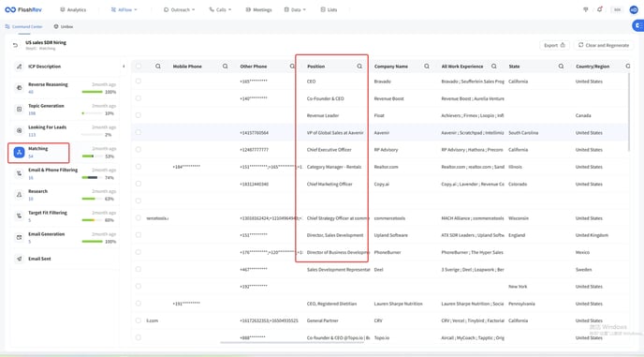Viewport: 644px width, 357px height.
Task: Select the Email & Phone Filtering step icon
Action: [x=19, y=173]
